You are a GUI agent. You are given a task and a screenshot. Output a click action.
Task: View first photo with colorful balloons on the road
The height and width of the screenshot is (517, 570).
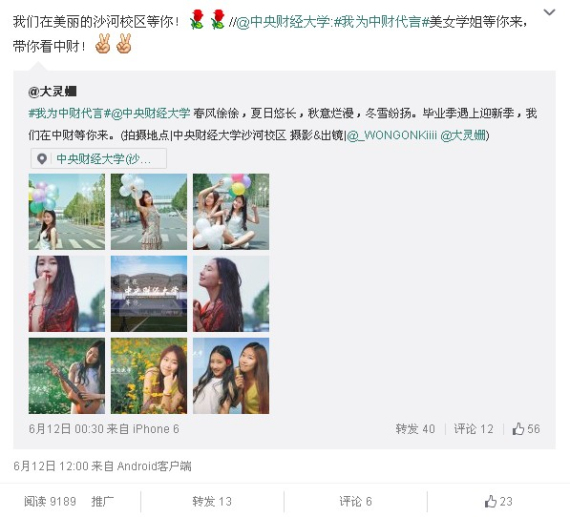tap(67, 212)
